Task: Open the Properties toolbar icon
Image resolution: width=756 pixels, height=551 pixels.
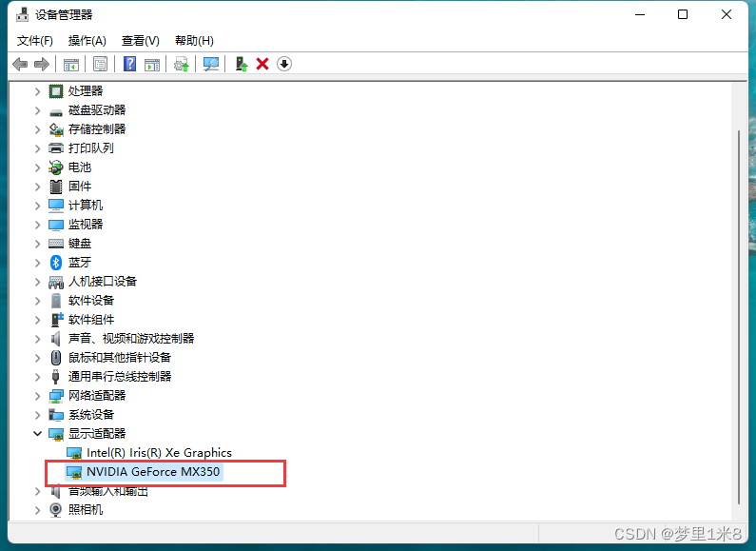Action: [100, 64]
